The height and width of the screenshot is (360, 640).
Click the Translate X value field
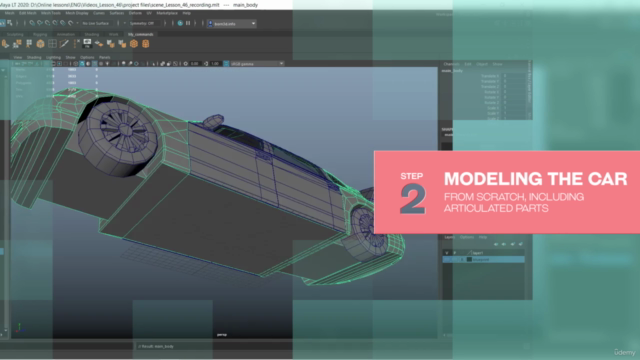[x=513, y=76]
